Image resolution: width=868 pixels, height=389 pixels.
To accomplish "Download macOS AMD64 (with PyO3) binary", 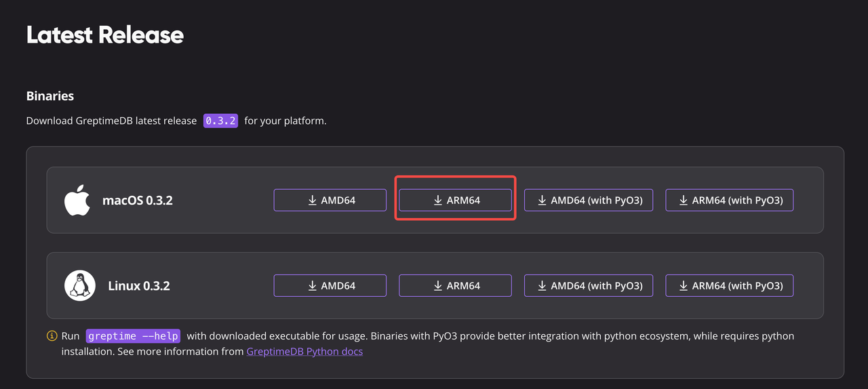I will click(x=588, y=200).
